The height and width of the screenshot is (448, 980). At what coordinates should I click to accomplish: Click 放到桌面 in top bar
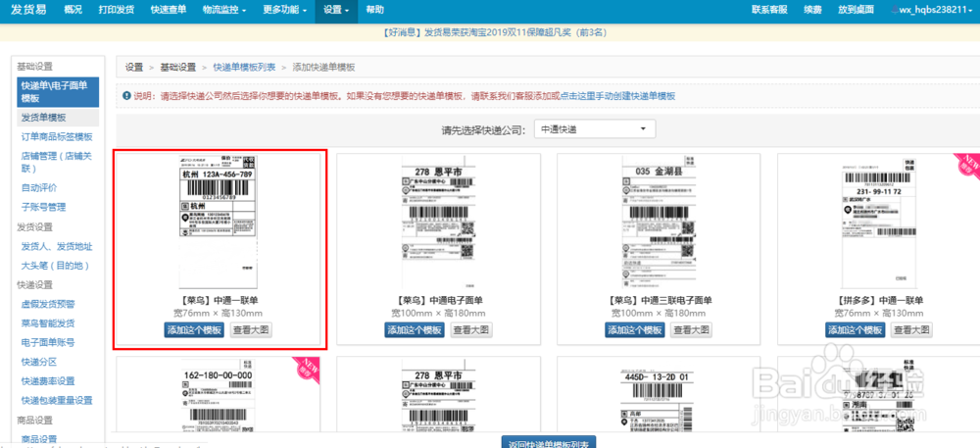click(856, 10)
